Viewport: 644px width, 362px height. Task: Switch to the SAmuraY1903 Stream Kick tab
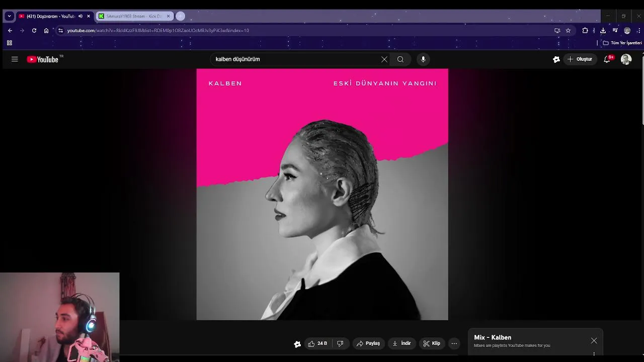pos(134,16)
